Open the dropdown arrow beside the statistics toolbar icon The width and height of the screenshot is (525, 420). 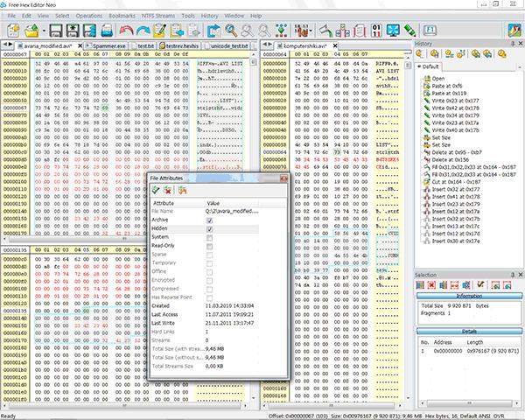pos(311,31)
